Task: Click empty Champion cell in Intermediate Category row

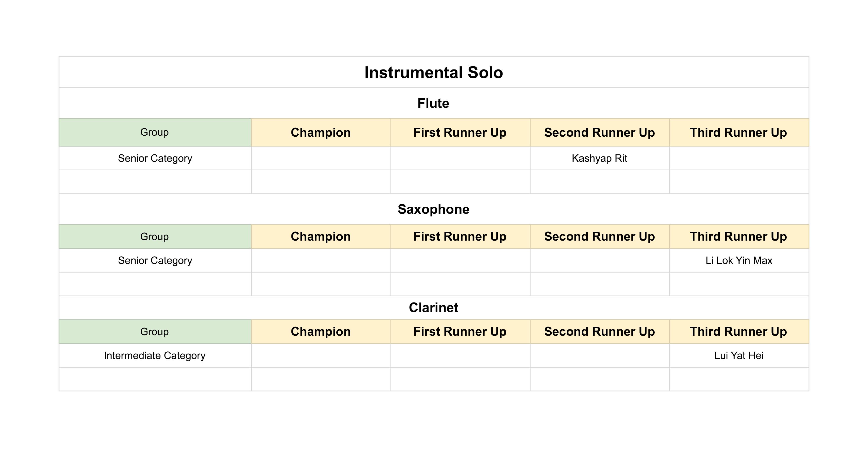Action: [x=321, y=356]
